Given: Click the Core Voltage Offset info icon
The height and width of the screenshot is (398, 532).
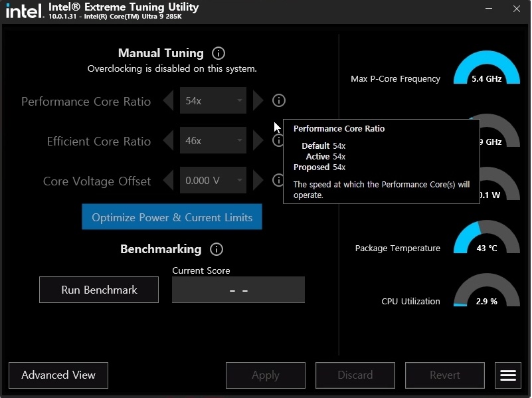Looking at the screenshot, I should point(278,180).
